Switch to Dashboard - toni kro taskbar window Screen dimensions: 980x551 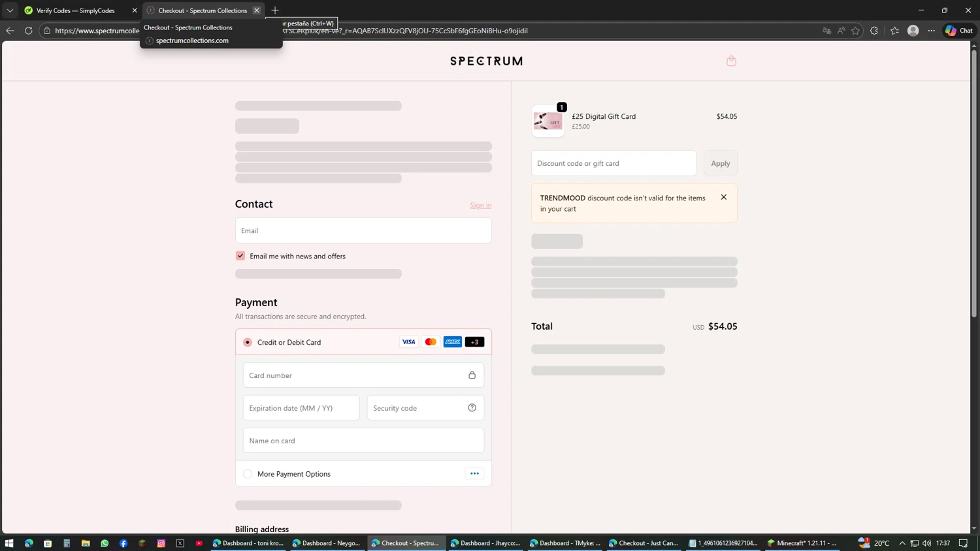248,543
